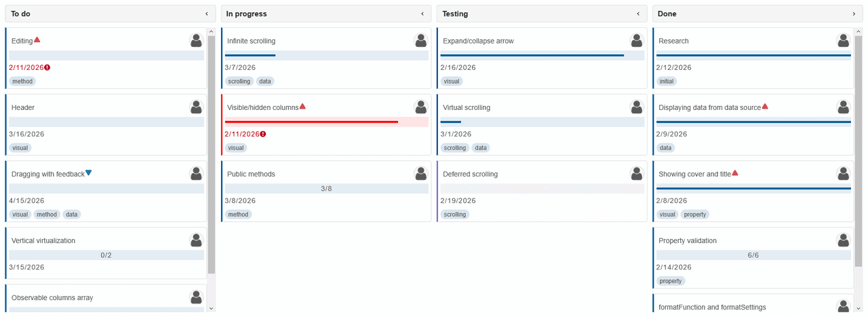Click the visual tag on the Header card
This screenshot has height=317, width=868.
coord(20,148)
